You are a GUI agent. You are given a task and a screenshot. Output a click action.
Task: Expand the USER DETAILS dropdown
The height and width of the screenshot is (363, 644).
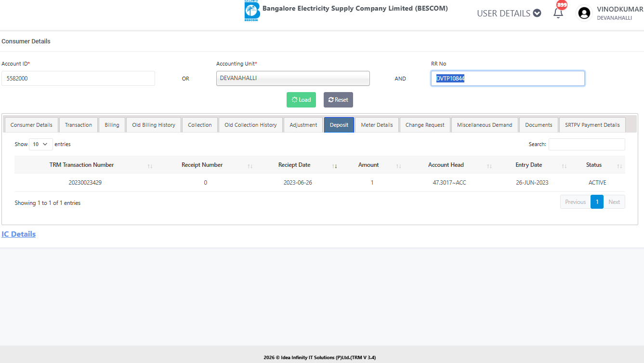(x=509, y=13)
